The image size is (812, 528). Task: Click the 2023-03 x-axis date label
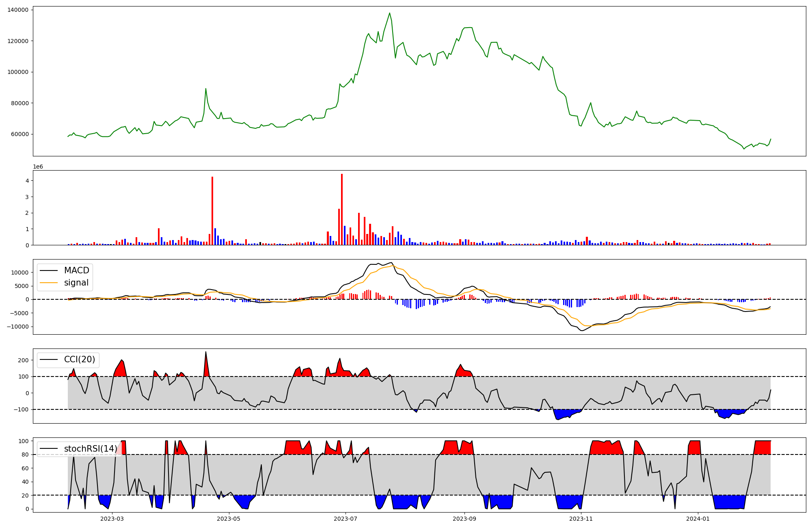(112, 519)
